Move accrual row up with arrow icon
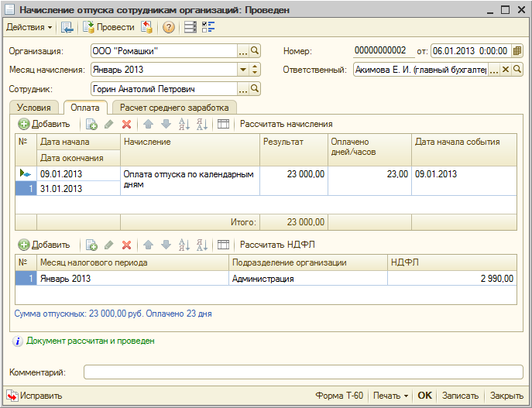This screenshot has height=408, width=532. [149, 124]
